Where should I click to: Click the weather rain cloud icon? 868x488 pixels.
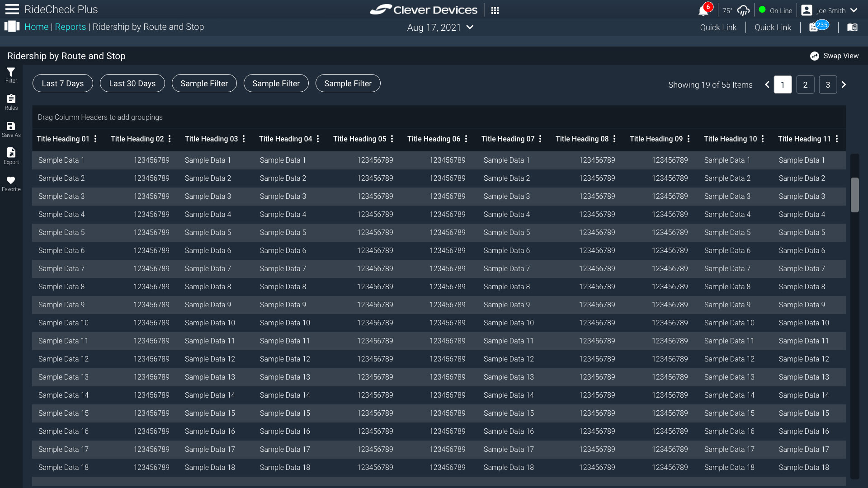pos(743,10)
